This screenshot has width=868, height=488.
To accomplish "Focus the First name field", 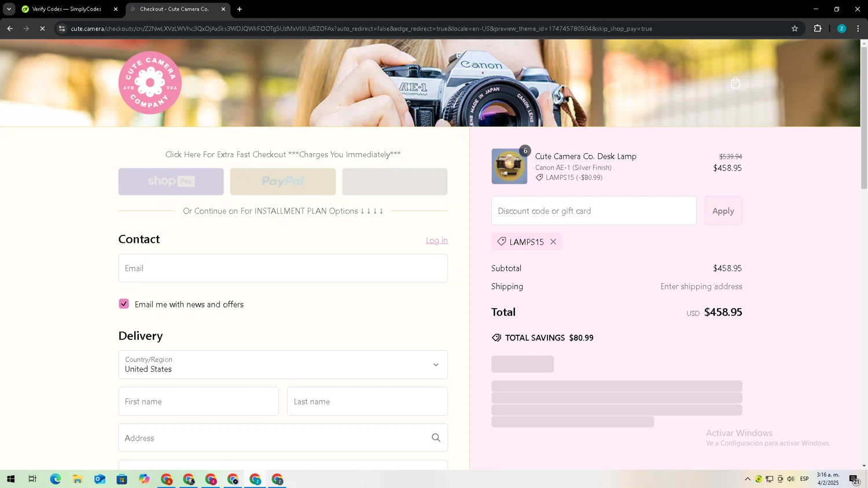I will pyautogui.click(x=198, y=401).
